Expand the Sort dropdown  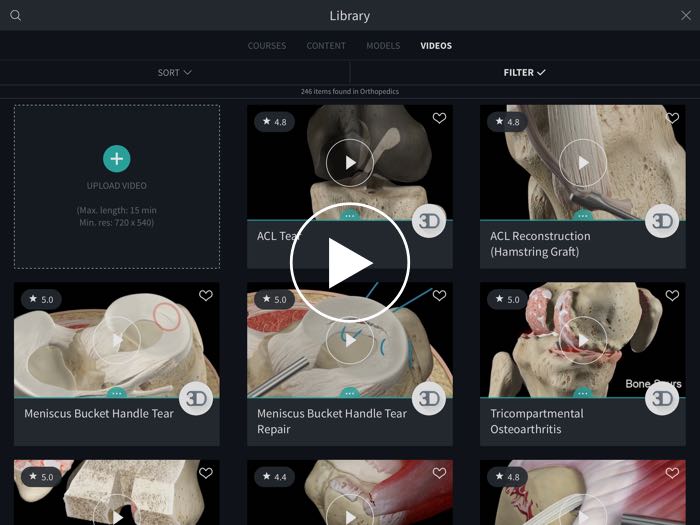click(x=174, y=72)
